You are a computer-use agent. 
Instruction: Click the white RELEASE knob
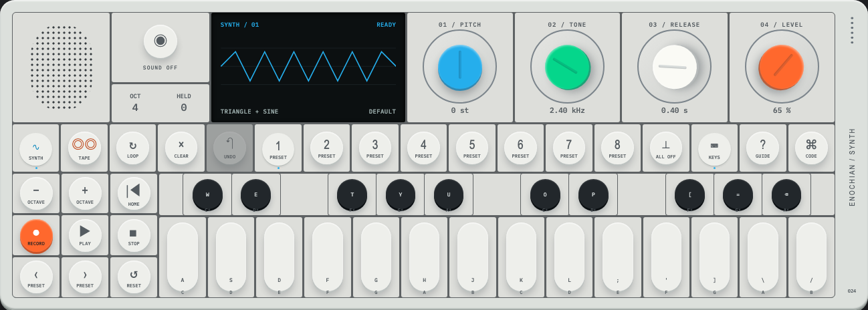pos(675,67)
